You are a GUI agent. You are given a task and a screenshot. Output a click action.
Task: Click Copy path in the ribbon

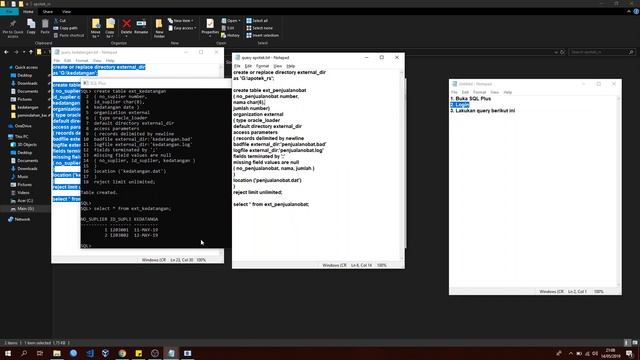pyautogui.click(x=65, y=28)
